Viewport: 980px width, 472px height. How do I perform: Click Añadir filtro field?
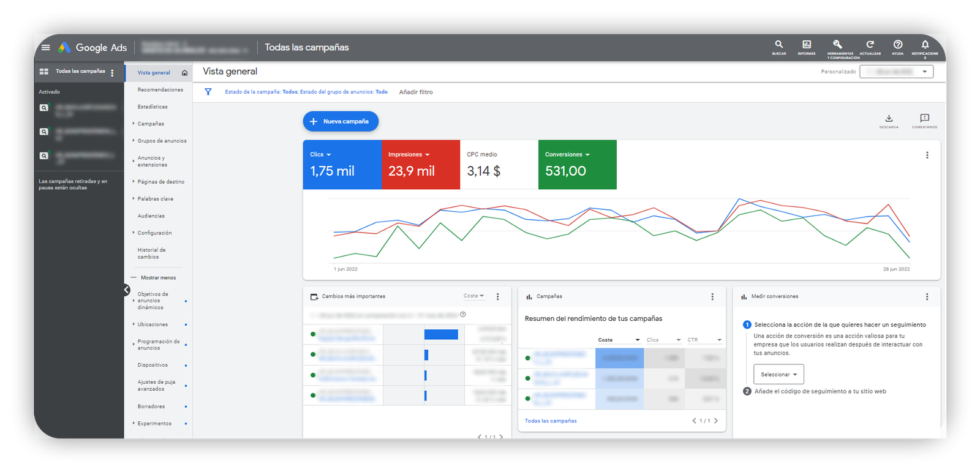click(416, 92)
